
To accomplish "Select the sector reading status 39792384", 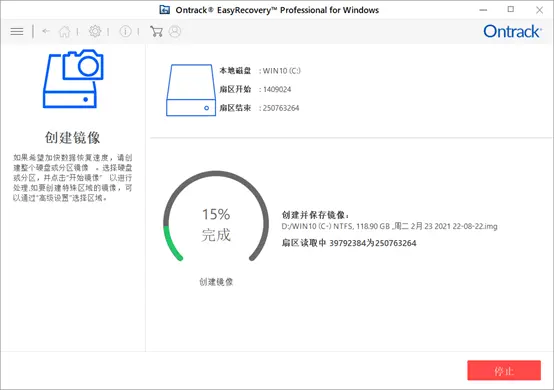I will coord(349,243).
